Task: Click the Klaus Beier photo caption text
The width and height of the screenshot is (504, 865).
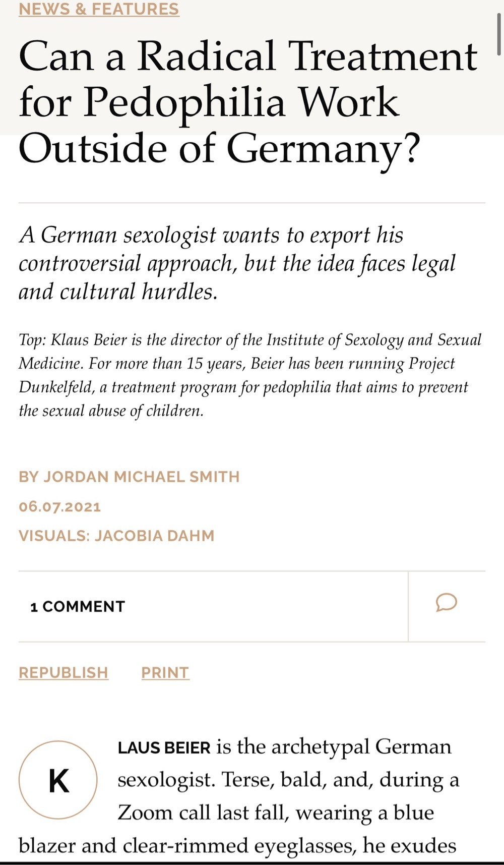Action: pos(250,375)
